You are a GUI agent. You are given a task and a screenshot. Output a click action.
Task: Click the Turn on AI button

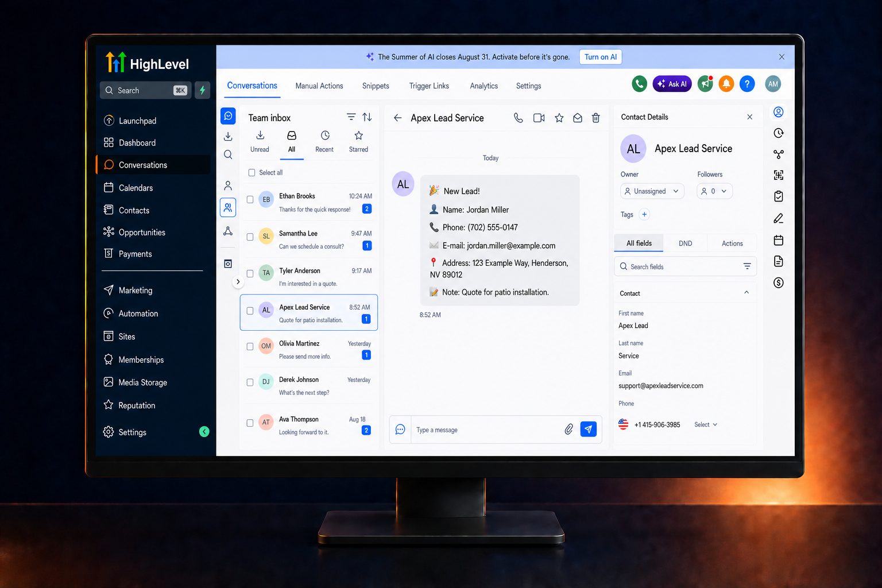(601, 57)
